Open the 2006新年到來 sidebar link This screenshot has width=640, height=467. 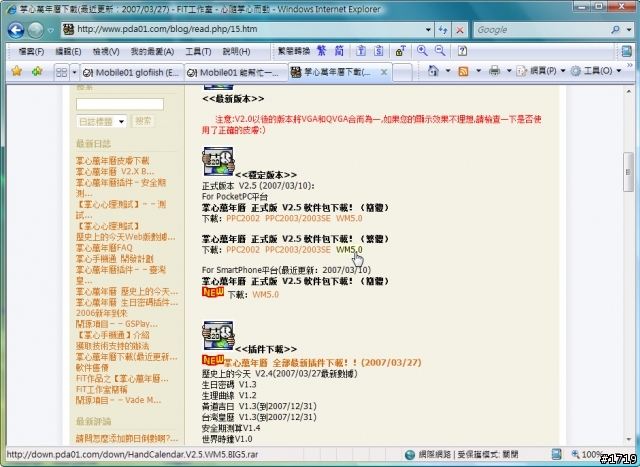point(102,313)
